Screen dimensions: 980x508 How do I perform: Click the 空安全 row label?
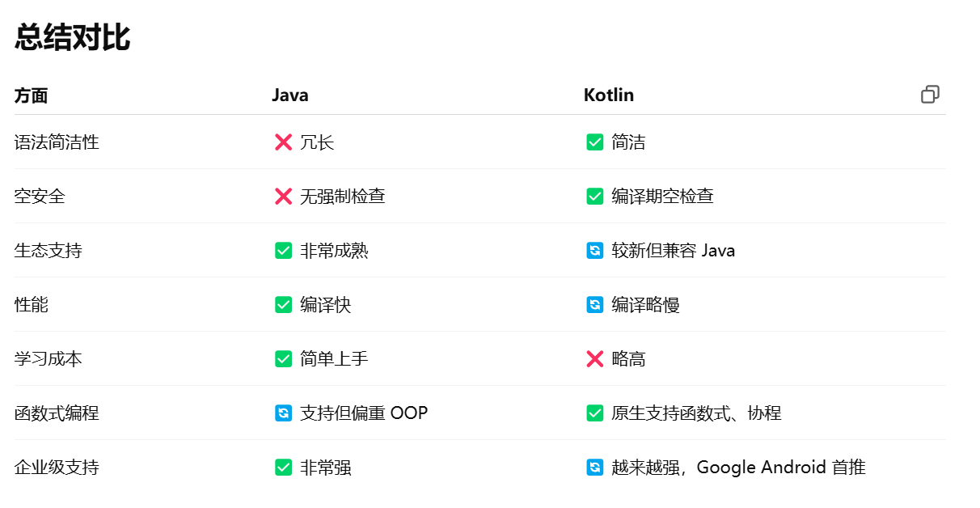[x=40, y=197]
